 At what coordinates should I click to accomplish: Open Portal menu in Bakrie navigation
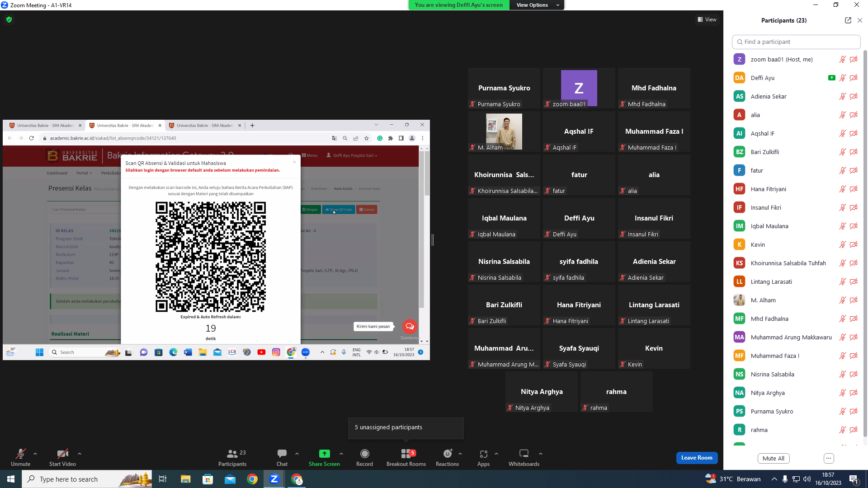coord(84,173)
